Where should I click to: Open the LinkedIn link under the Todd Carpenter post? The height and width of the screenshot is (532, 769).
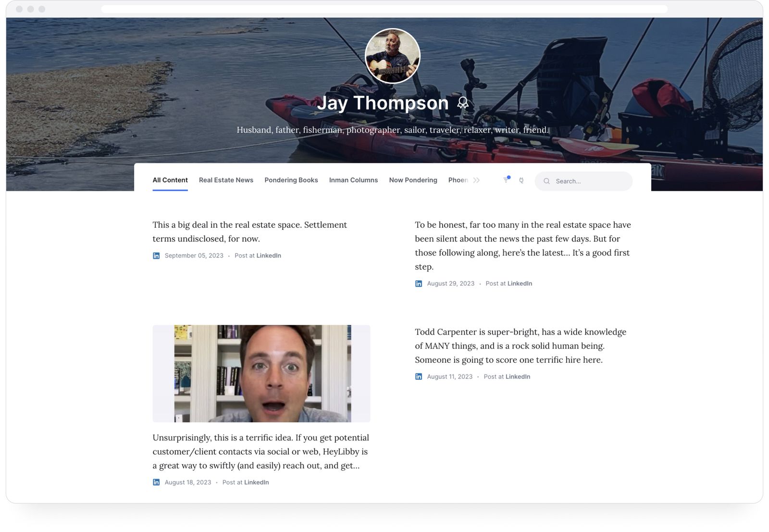tap(517, 377)
